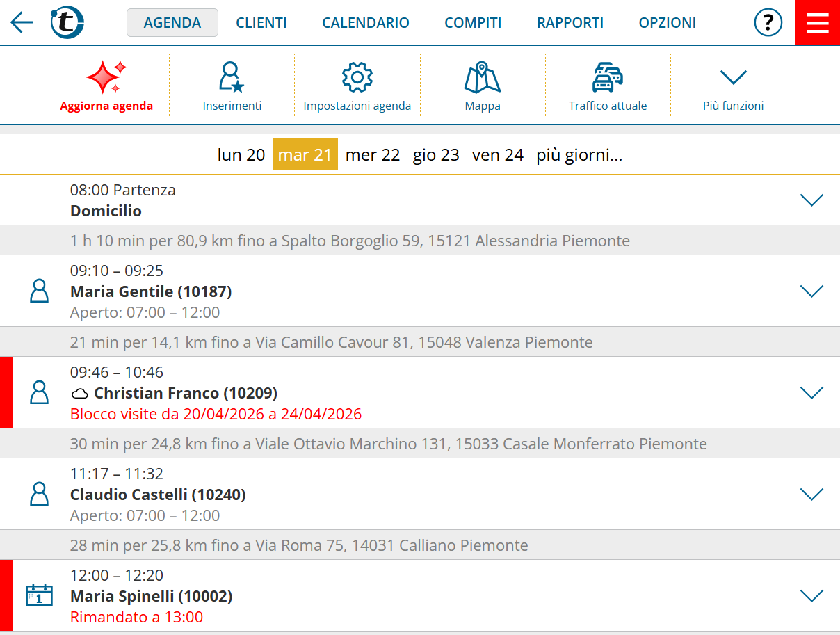Viewport: 840px width, 635px height.
Task: Click route row to Spalto Borgoglio 59
Action: coord(420,241)
